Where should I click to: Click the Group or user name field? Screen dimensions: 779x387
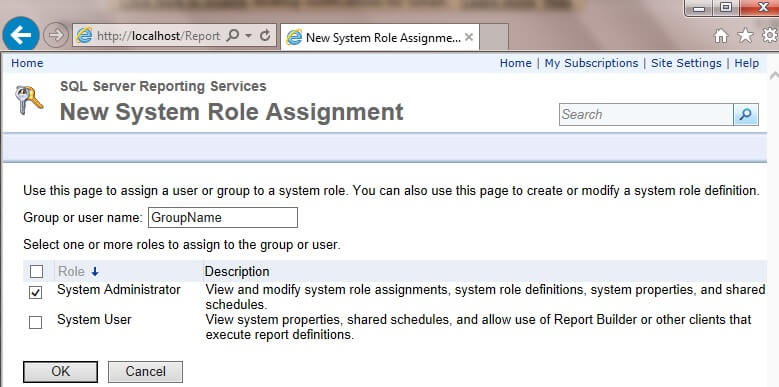223,218
